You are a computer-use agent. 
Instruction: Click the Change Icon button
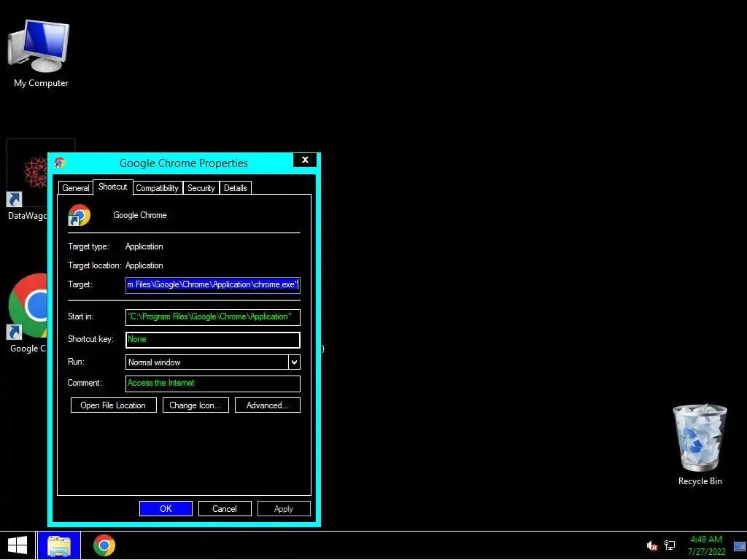196,405
